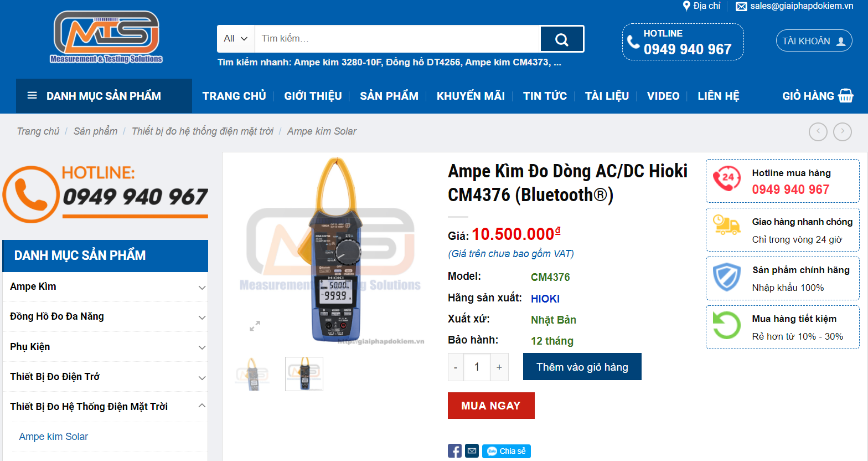Increase quantity with the plus stepper
The height and width of the screenshot is (461, 868).
tap(499, 367)
